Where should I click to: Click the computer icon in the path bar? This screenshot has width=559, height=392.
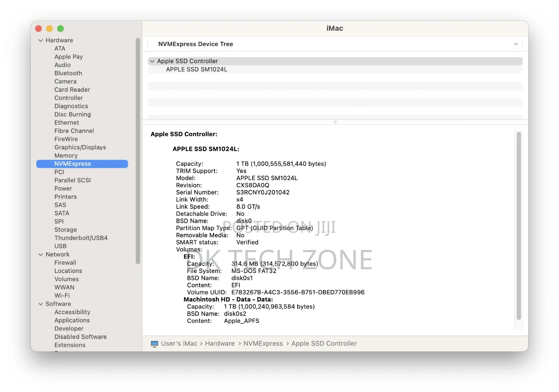point(154,344)
